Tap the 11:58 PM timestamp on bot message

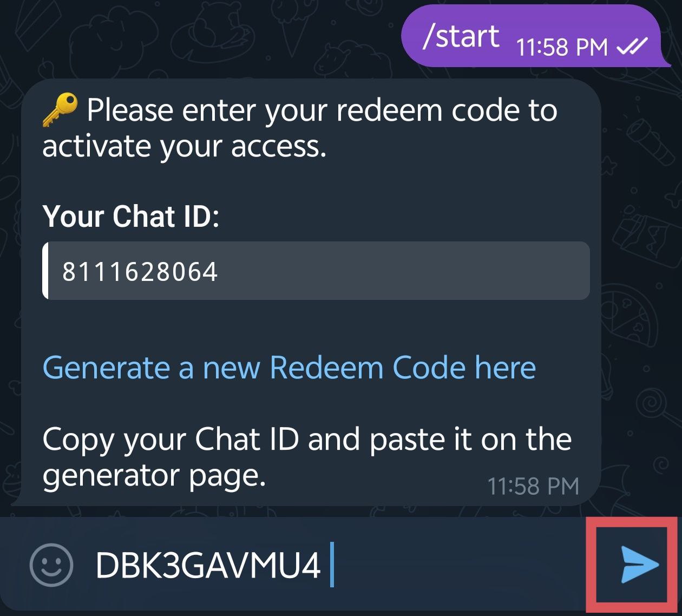click(533, 486)
